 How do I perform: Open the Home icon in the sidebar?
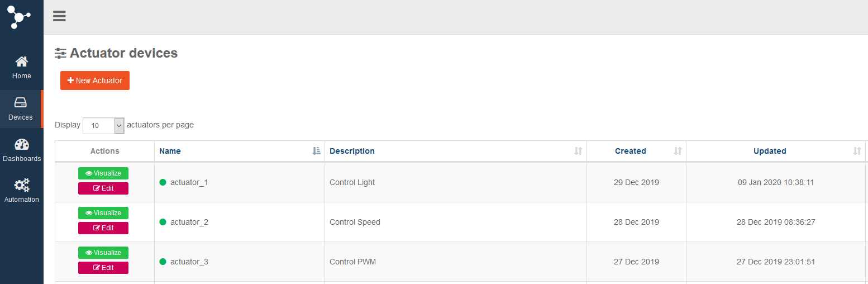tap(21, 61)
